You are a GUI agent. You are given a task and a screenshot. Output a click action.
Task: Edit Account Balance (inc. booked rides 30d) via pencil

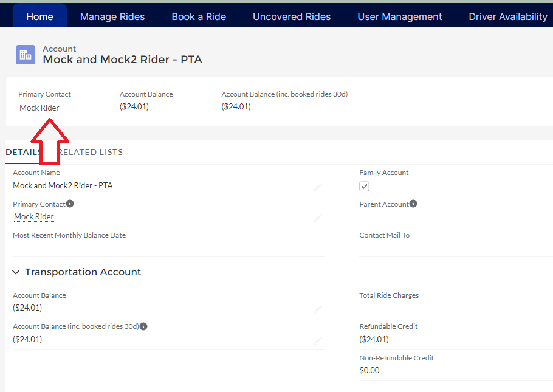click(318, 341)
